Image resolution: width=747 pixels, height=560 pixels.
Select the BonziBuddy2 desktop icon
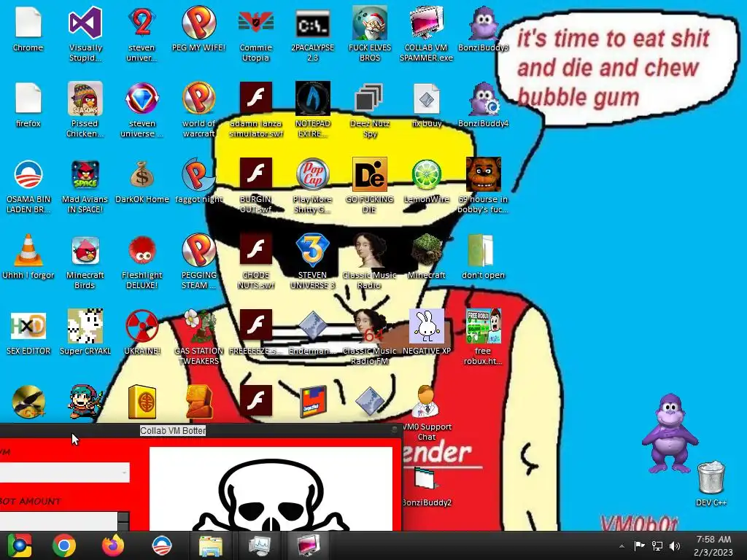coord(426,486)
